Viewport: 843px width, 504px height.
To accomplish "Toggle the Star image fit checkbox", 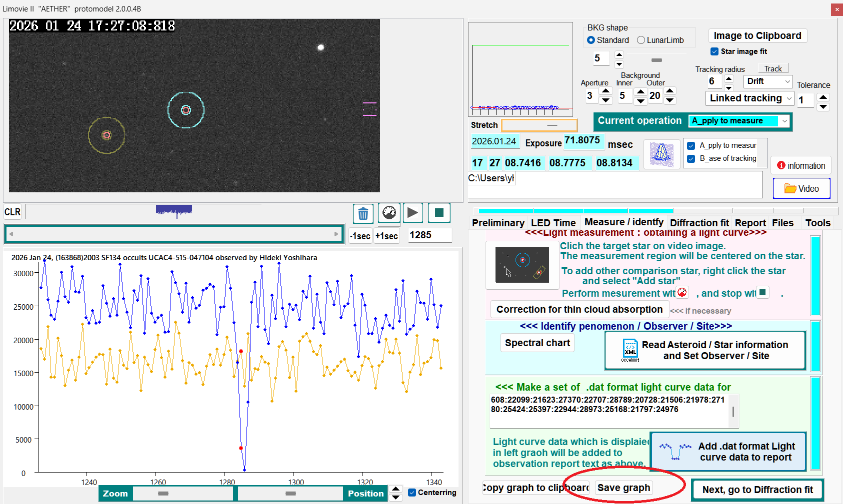I will pos(714,51).
